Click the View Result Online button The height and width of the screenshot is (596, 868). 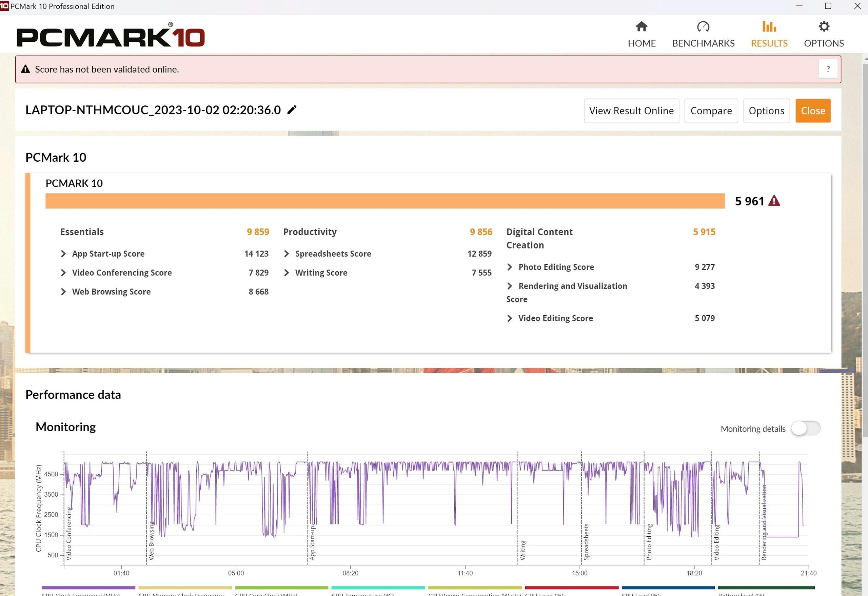631,111
